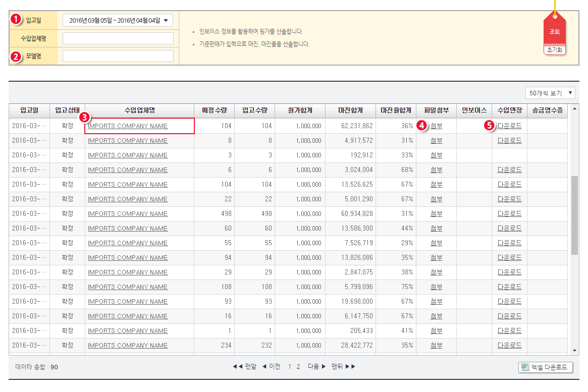The image size is (588, 392).
Task: Reset the filters with the 초기화 button
Action: click(555, 50)
